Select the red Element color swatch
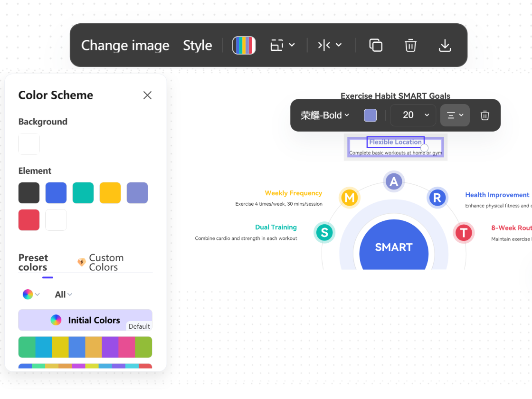 28,219
